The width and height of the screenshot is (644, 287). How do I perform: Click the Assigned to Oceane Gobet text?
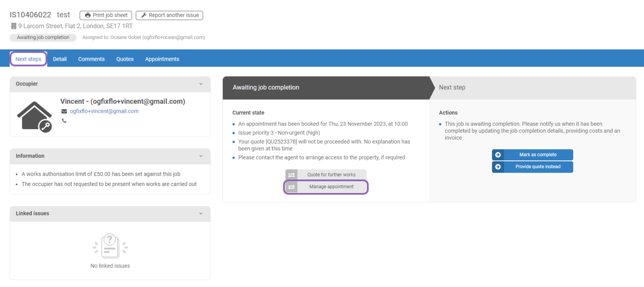[x=144, y=38]
